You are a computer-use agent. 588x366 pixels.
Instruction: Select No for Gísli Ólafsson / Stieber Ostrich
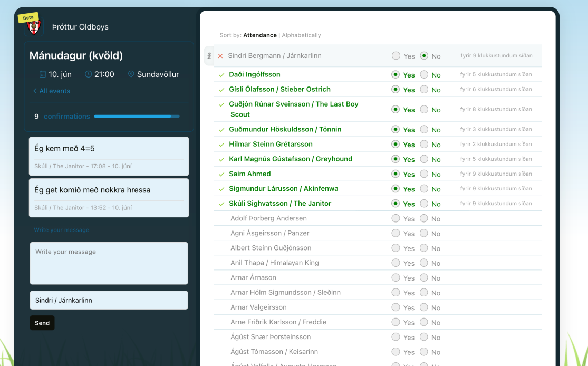(x=425, y=90)
